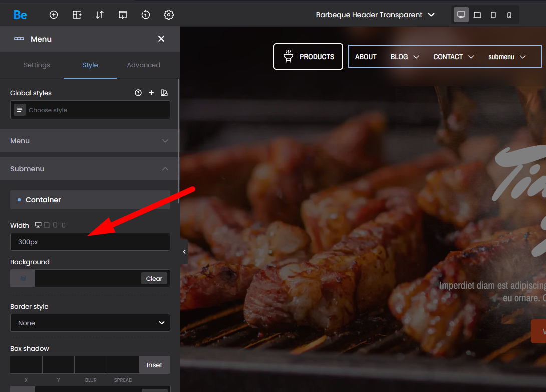Image resolution: width=546 pixels, height=392 pixels.
Task: Open the Background color picker swatch
Action: tap(23, 279)
